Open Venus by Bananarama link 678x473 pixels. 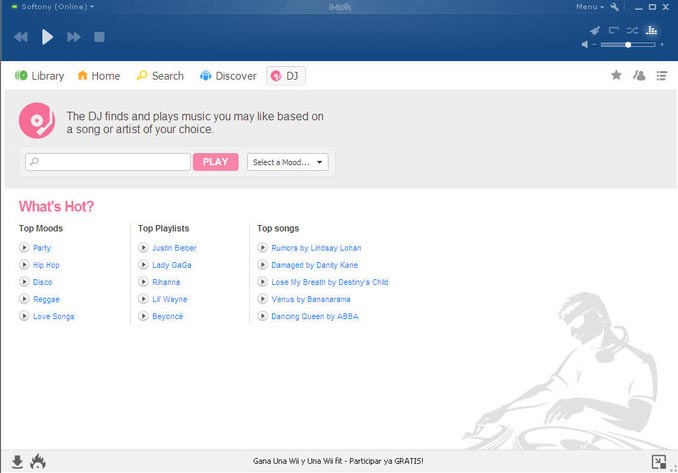click(x=311, y=299)
